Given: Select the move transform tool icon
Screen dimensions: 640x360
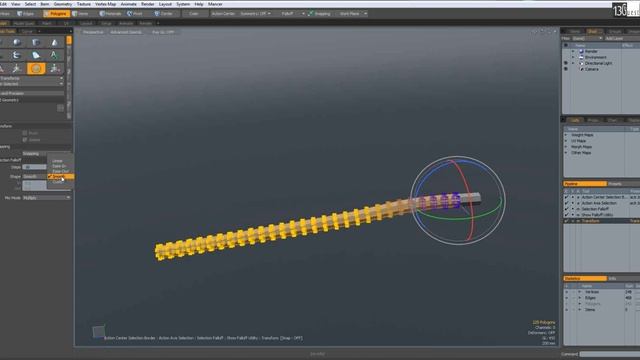Looking at the screenshot, I should 17,68.
